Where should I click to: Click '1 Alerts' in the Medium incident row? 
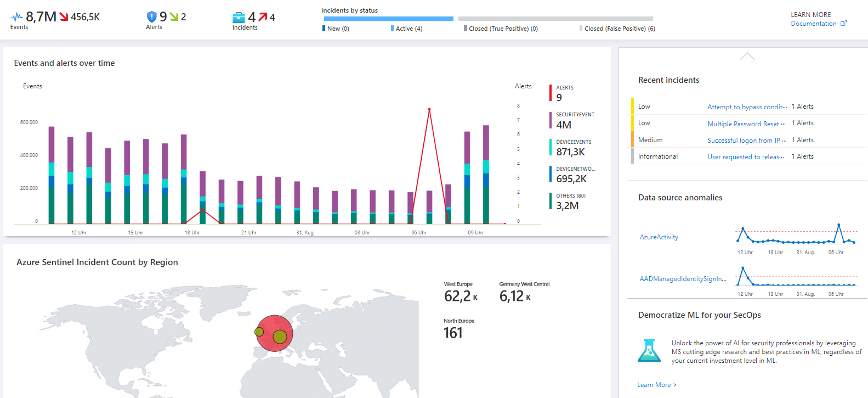click(802, 140)
